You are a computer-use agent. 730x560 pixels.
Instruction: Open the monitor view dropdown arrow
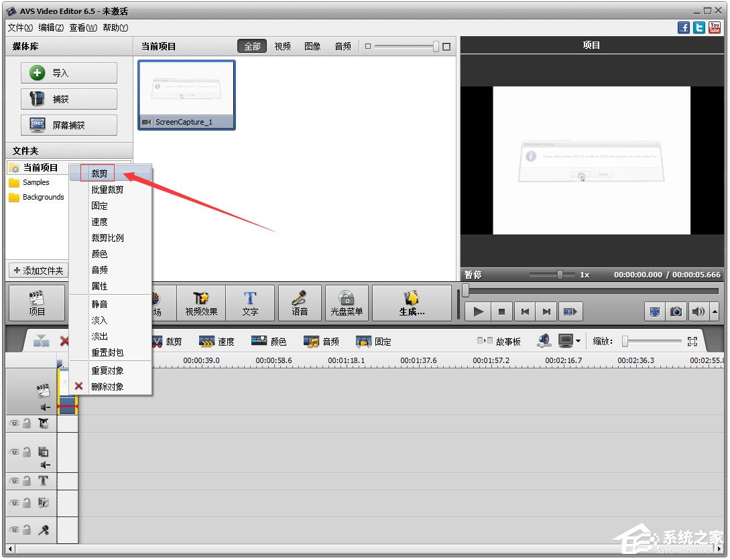click(579, 342)
